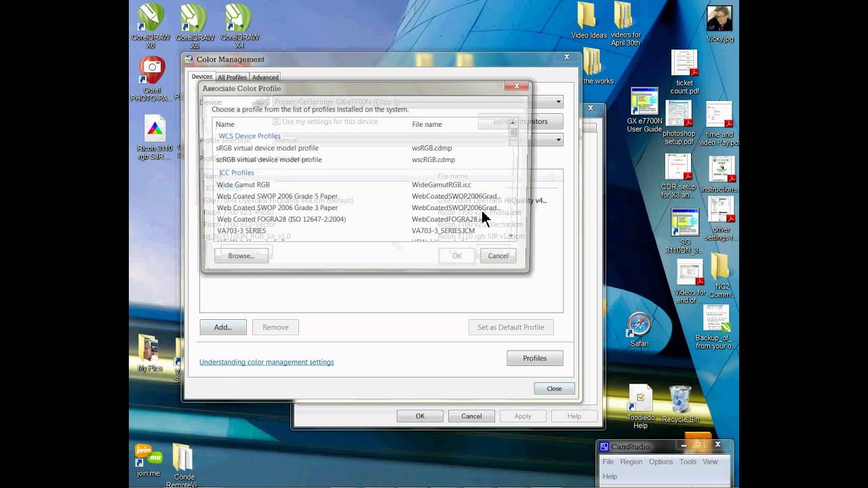Click Help in background properties dialog
The height and width of the screenshot is (488, 868).
[x=574, y=416]
